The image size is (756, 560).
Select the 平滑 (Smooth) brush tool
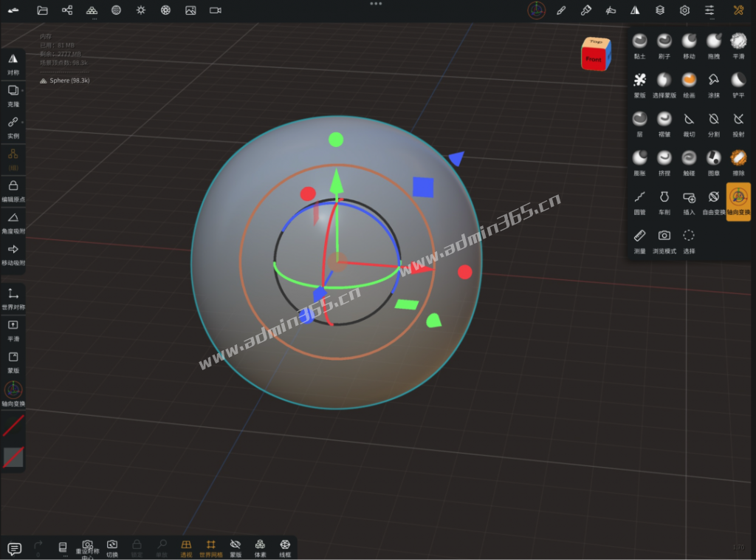point(738,46)
